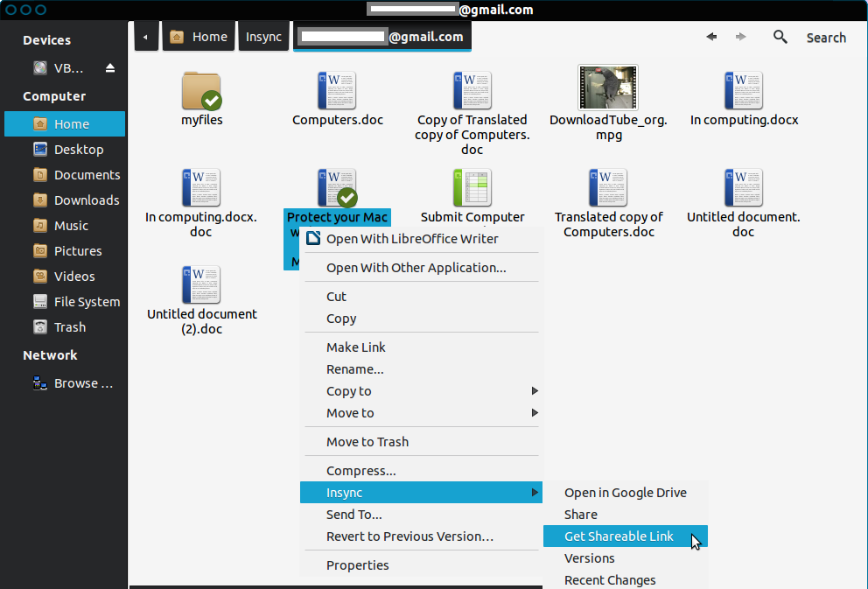Select Share in the Insync submenu
Screen dimensions: 868x589
626,515
